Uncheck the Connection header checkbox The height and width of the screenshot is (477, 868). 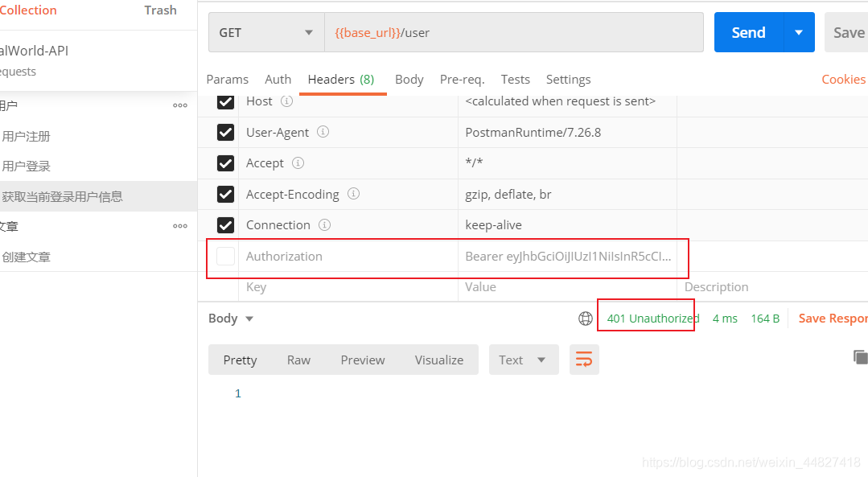coord(225,225)
